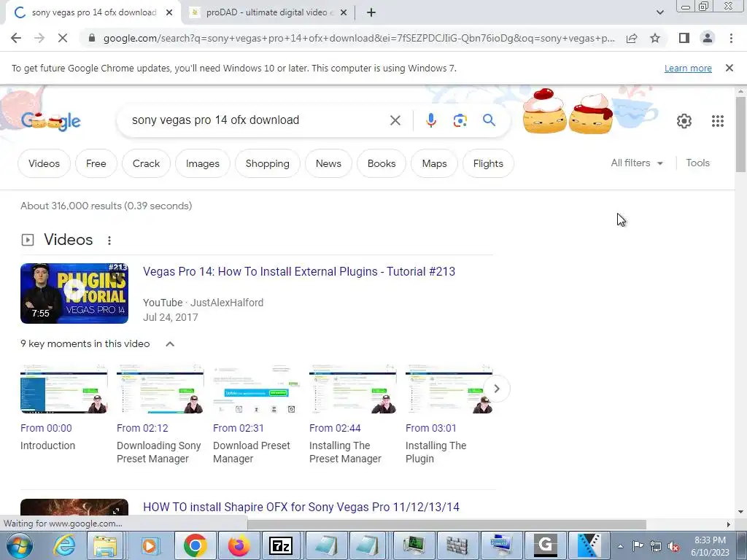Open Firefox from the taskbar

239,545
